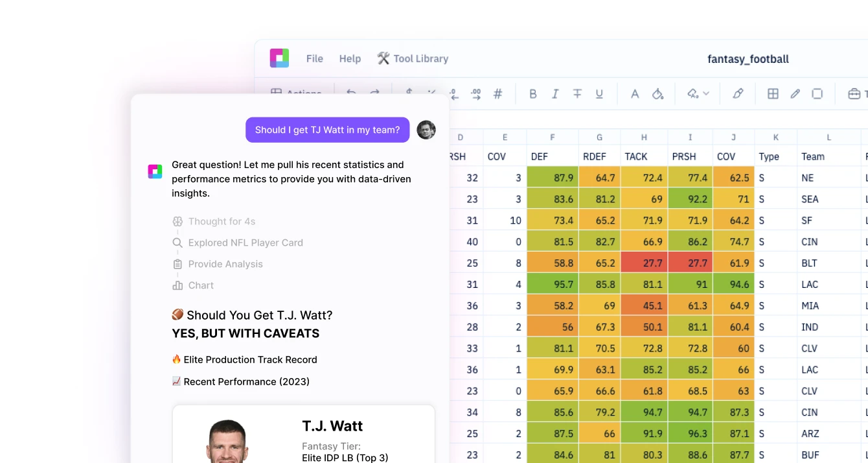This screenshot has width=868, height=463.
Task: Select column H header
Action: [644, 137]
